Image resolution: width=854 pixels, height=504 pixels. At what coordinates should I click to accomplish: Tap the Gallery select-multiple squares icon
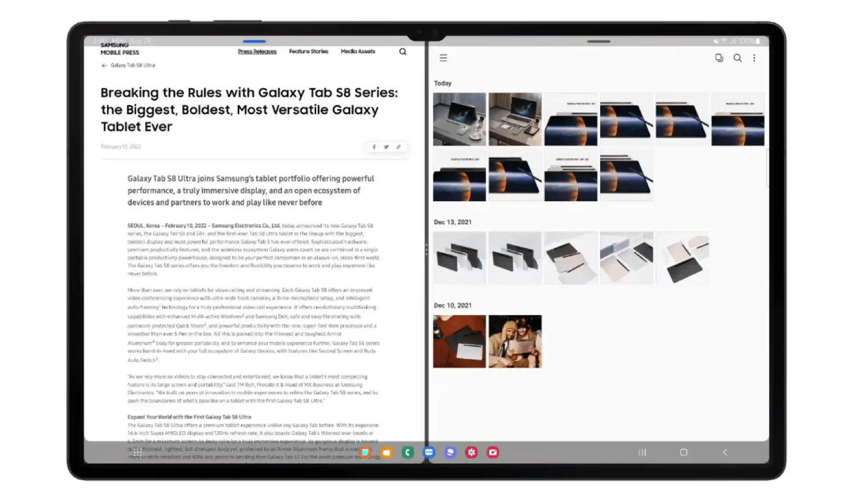click(719, 58)
